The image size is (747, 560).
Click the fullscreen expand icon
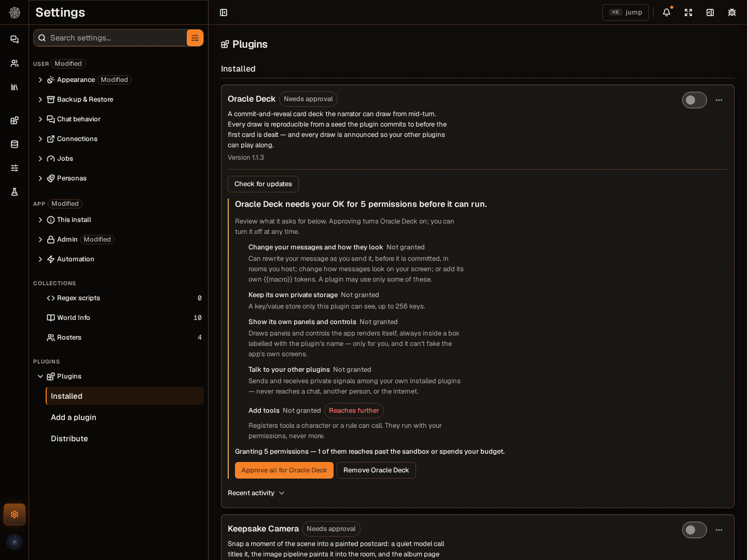click(688, 12)
